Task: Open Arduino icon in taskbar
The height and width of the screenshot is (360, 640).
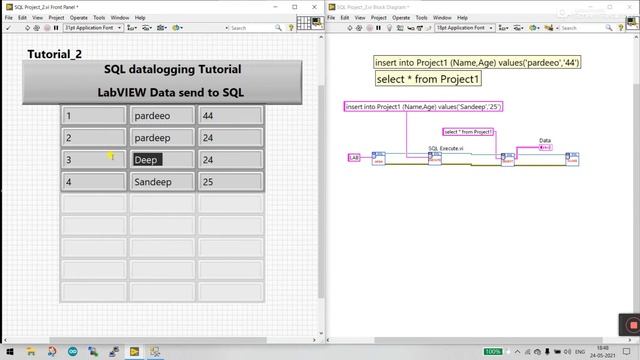Action: (73, 351)
